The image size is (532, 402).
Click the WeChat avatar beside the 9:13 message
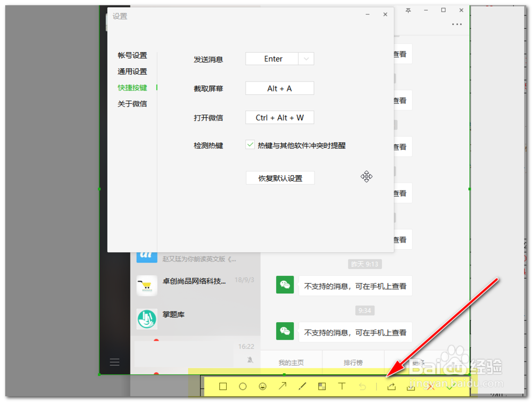(285, 284)
